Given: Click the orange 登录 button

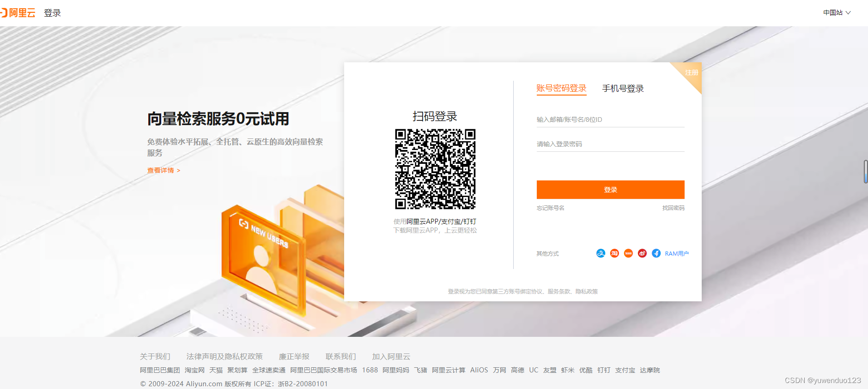Looking at the screenshot, I should pyautogui.click(x=610, y=190).
